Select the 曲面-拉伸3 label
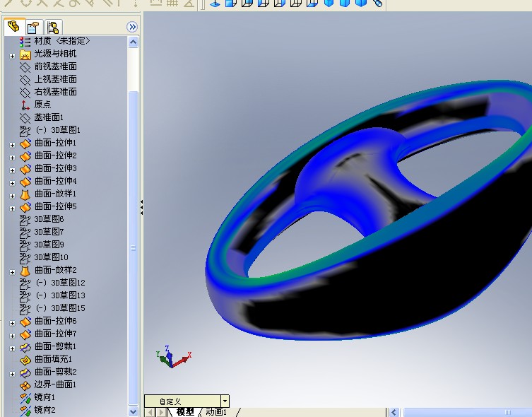Image resolution: width=532 pixels, height=417 pixels. click(x=56, y=168)
